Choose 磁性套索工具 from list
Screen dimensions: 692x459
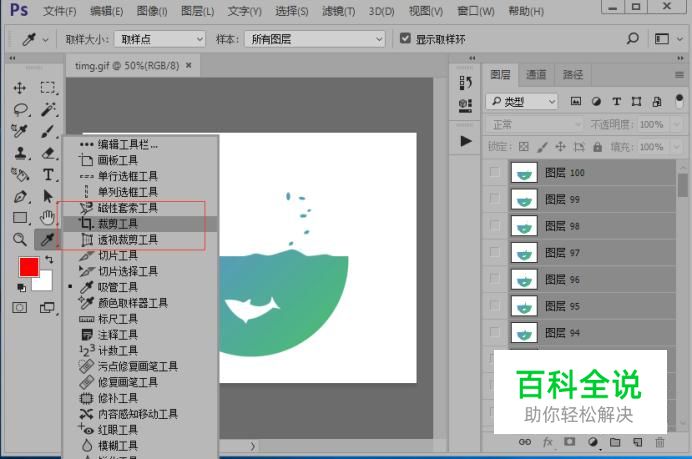(x=140, y=208)
